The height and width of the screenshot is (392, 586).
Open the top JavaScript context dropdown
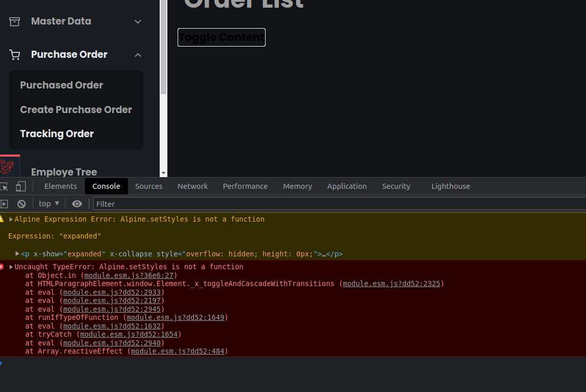click(x=49, y=204)
